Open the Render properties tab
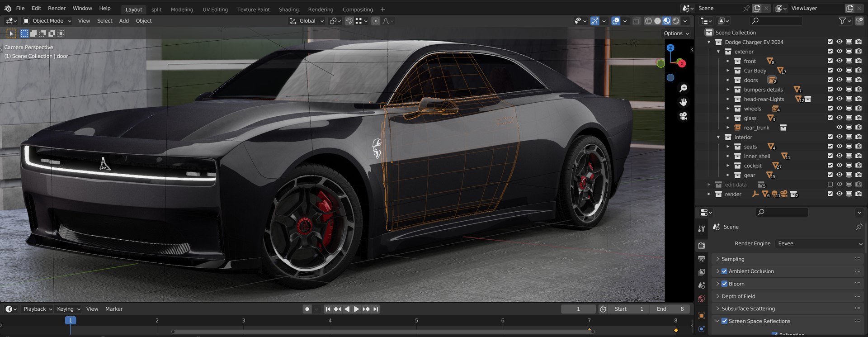 (701, 246)
